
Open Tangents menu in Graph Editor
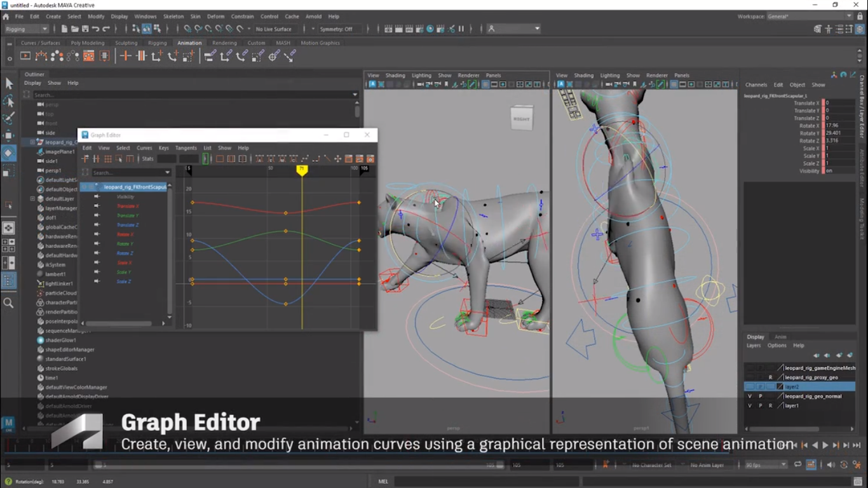click(x=186, y=148)
